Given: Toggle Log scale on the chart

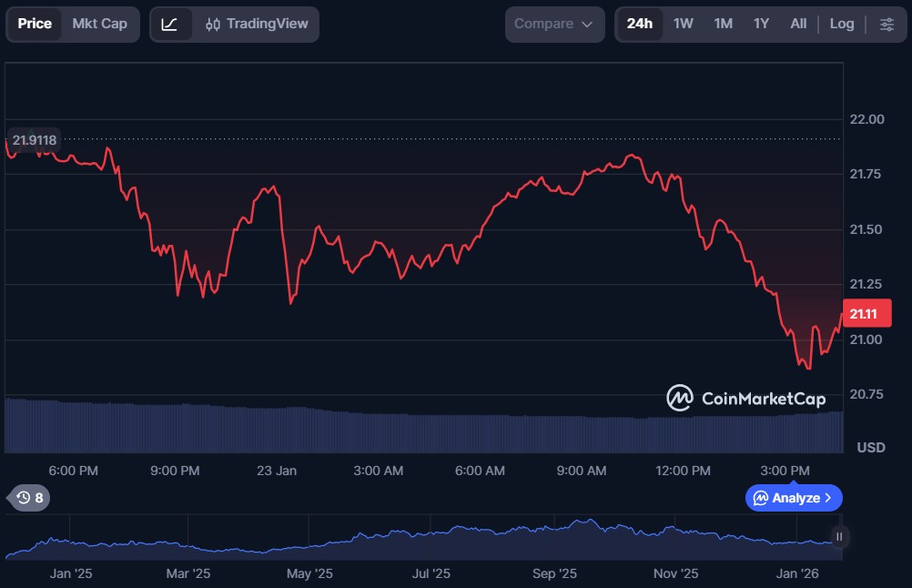Looking at the screenshot, I should coord(842,25).
